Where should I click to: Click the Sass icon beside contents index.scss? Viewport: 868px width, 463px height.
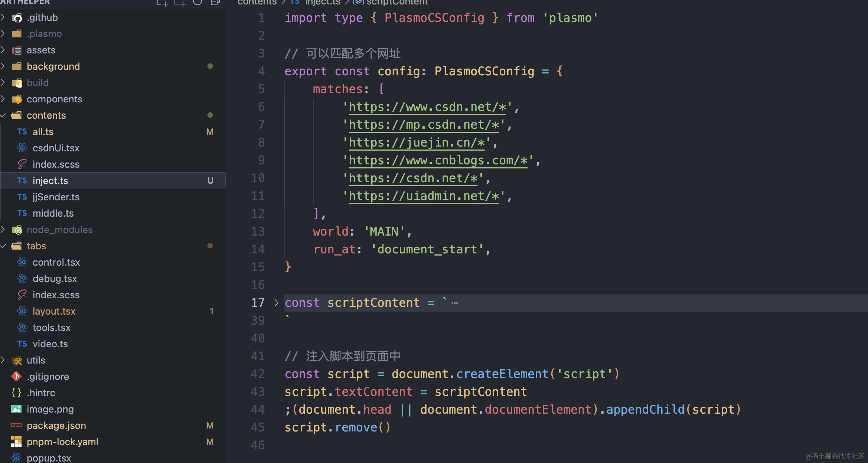coord(22,164)
